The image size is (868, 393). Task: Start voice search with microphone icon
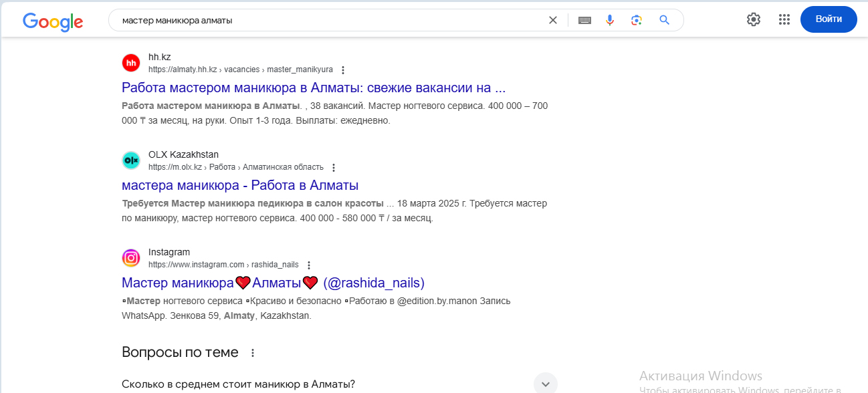pyautogui.click(x=610, y=20)
